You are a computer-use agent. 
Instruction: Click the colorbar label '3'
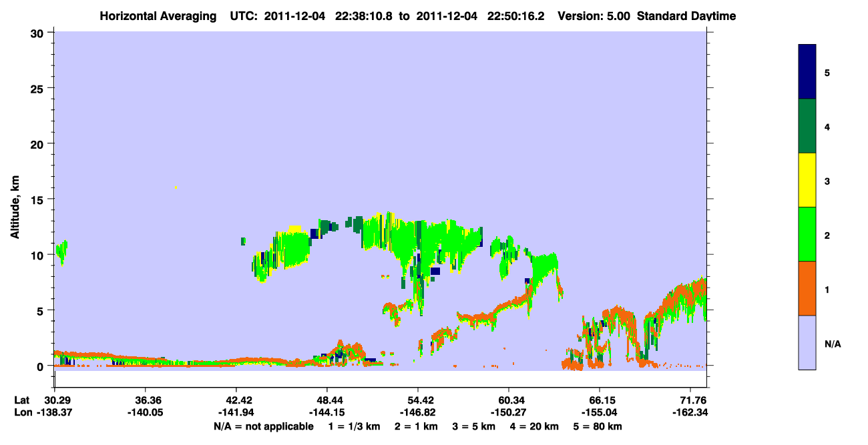pyautogui.click(x=827, y=180)
